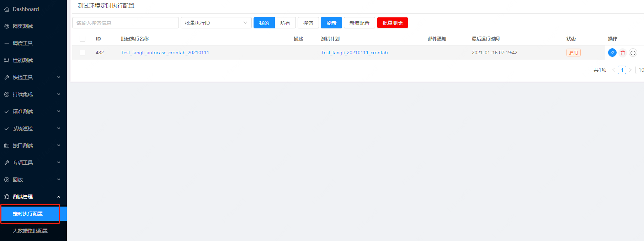Click the 性能测试 sidebar icon
The width and height of the screenshot is (644, 241).
click(7, 60)
